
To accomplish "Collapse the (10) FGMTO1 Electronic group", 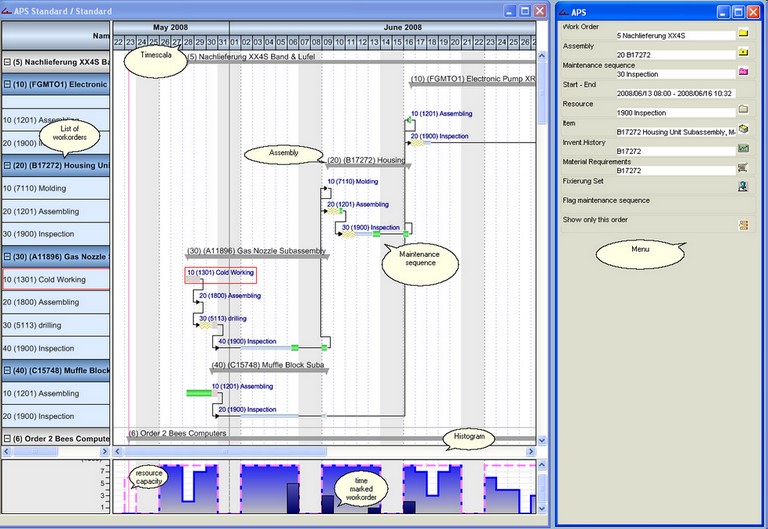I will point(8,85).
